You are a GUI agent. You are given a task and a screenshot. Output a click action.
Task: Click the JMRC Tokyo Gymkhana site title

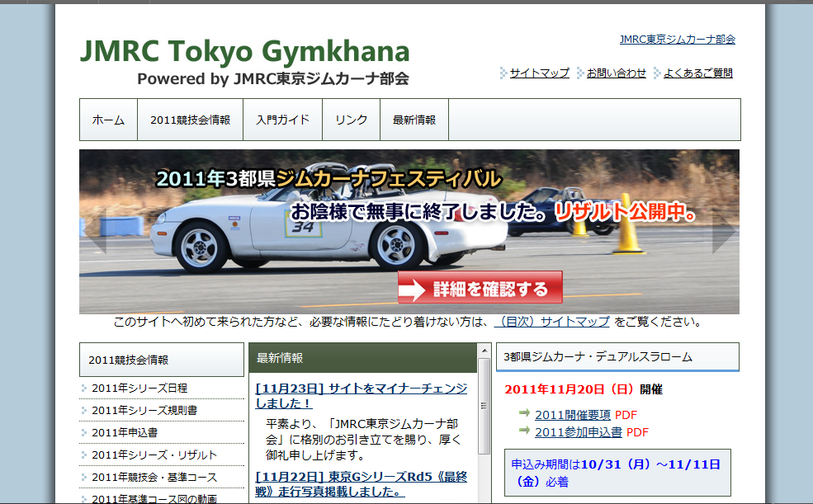(x=245, y=51)
